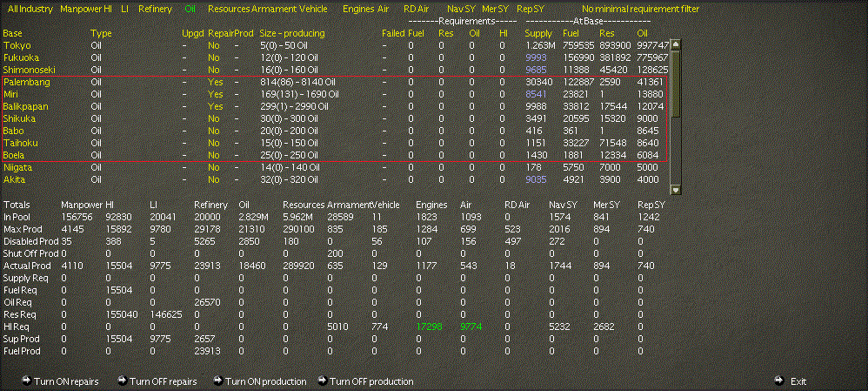Click the arrow icon beside Turn ON repairs
Viewport: 868px width, 391px height.
(26, 381)
